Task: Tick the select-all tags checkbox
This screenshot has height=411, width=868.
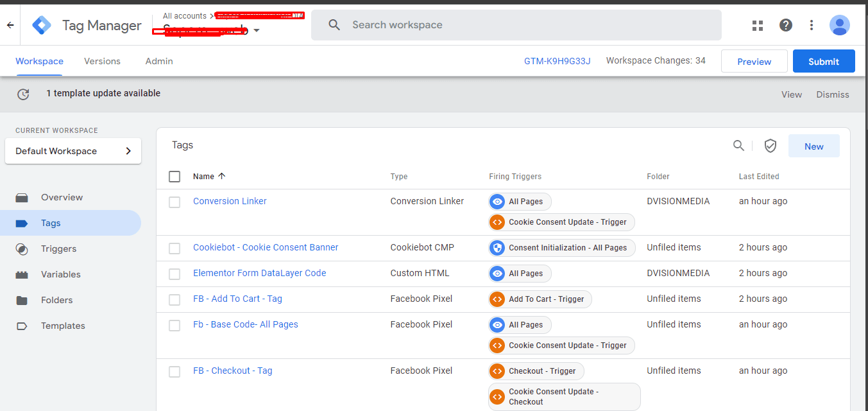Action: click(174, 177)
